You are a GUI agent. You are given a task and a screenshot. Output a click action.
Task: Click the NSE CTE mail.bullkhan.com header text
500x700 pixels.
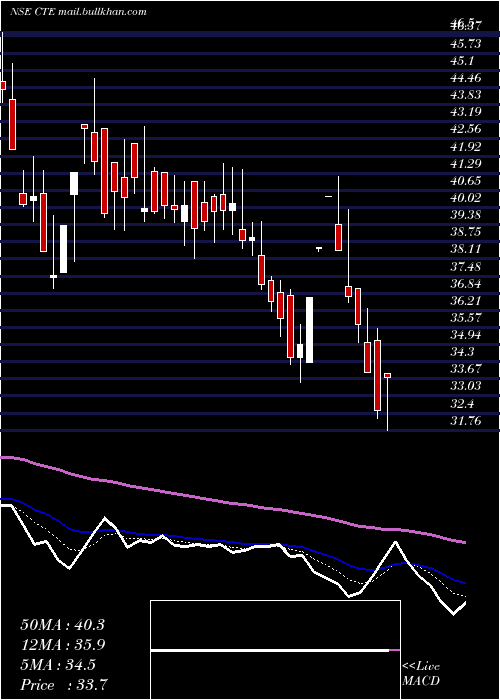coord(78,12)
